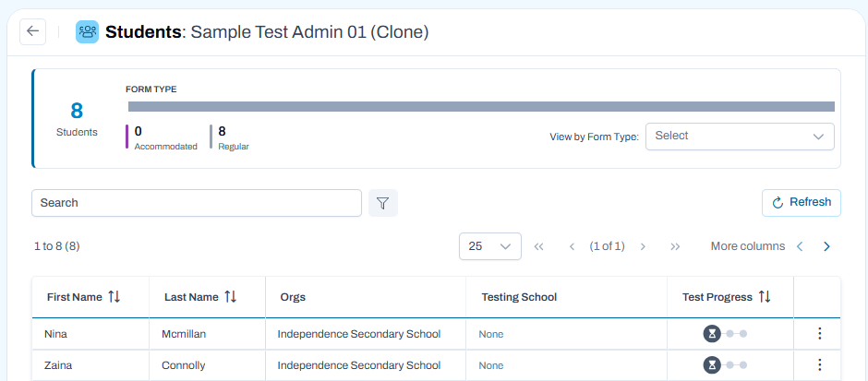Image resolution: width=868 pixels, height=381 pixels.
Task: Click last name cell Connolly
Action: pos(183,365)
